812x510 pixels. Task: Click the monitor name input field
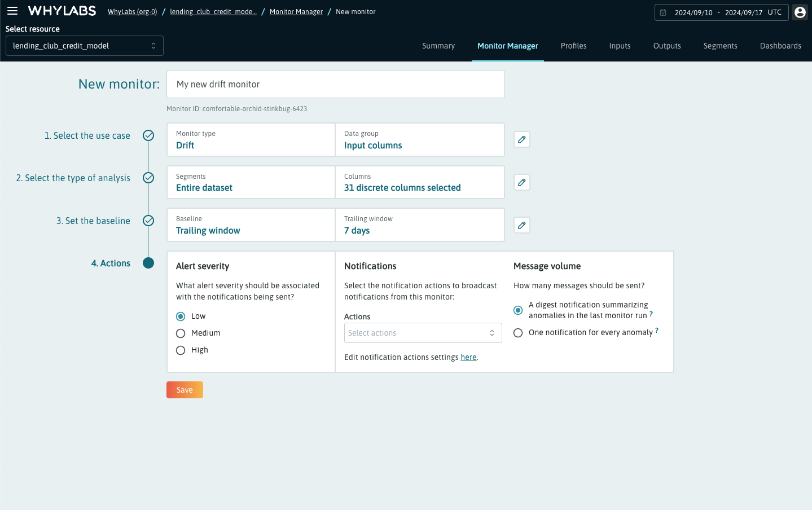click(336, 84)
